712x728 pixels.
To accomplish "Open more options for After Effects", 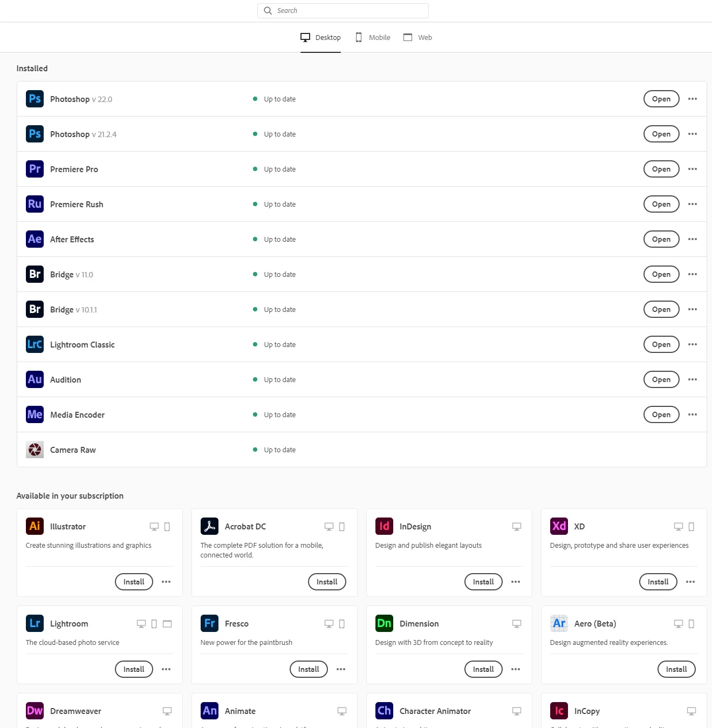I will [693, 239].
